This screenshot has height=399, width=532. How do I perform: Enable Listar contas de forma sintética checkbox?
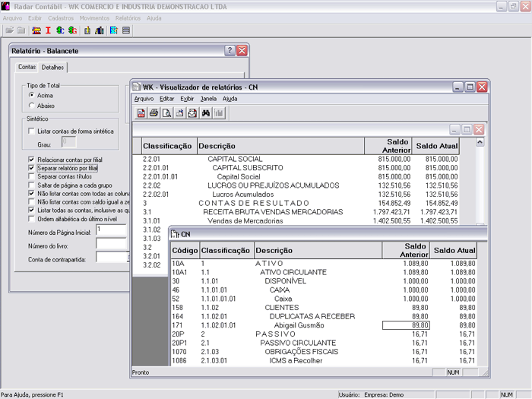point(31,131)
